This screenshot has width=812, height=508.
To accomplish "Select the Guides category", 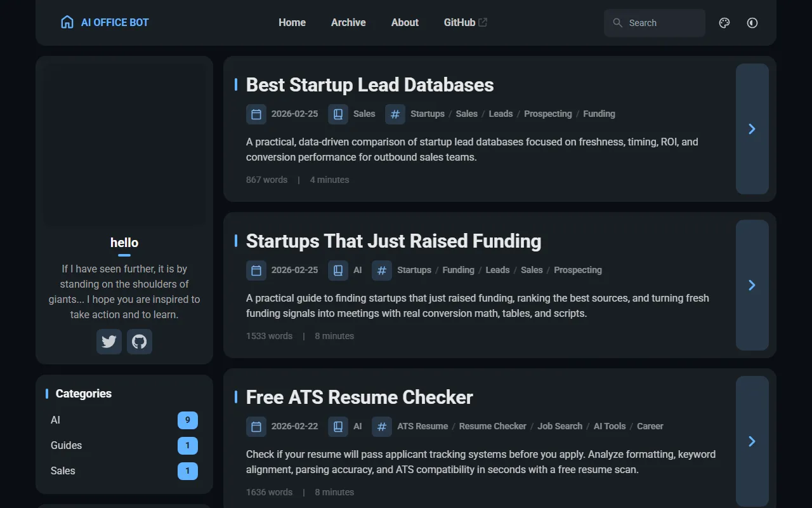I will pyautogui.click(x=67, y=446).
